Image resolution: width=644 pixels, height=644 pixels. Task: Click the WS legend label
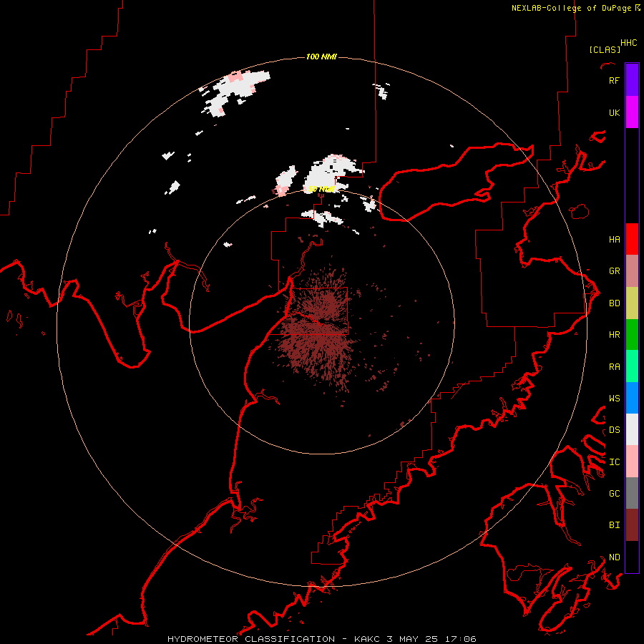click(614, 399)
